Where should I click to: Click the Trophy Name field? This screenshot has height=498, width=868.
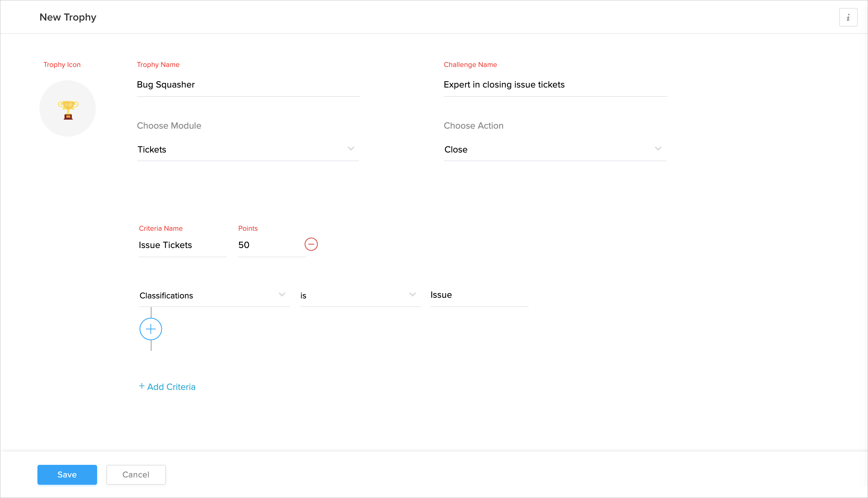click(248, 85)
